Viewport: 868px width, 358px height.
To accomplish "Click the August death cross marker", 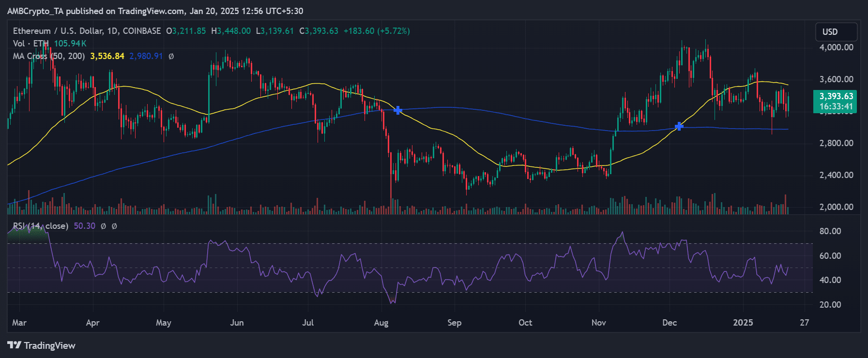I will pos(398,110).
